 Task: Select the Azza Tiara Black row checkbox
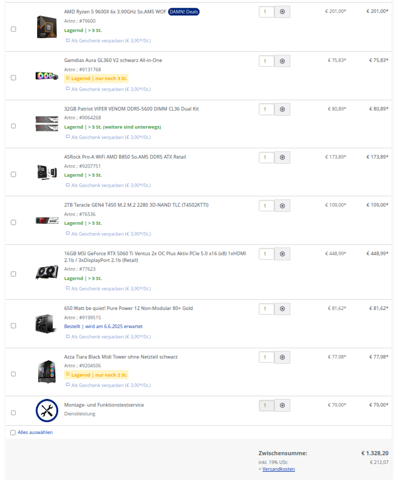coord(13,374)
